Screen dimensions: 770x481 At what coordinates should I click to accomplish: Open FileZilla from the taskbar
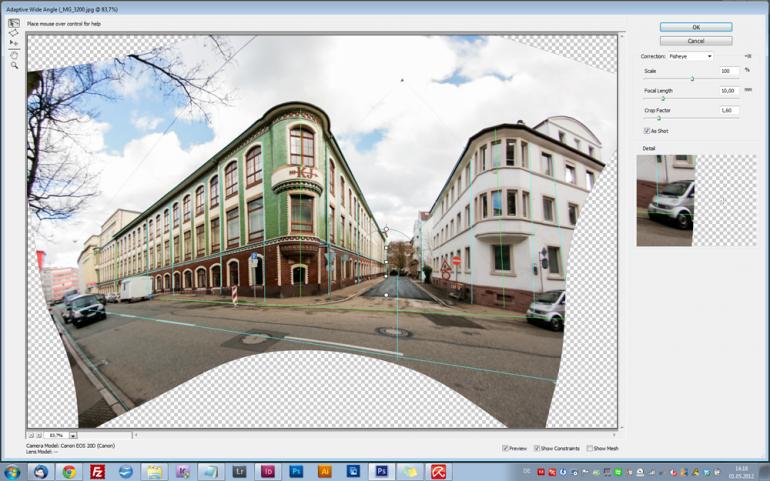tap(97, 471)
